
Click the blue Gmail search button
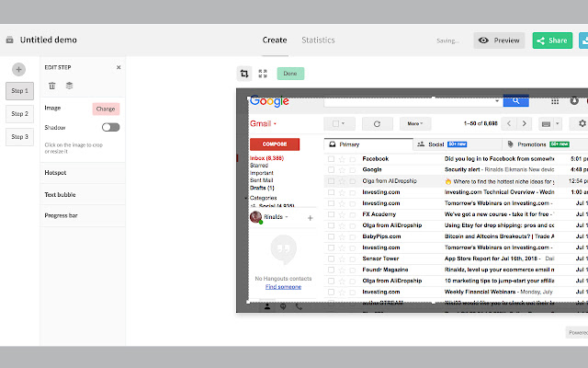[x=516, y=100]
